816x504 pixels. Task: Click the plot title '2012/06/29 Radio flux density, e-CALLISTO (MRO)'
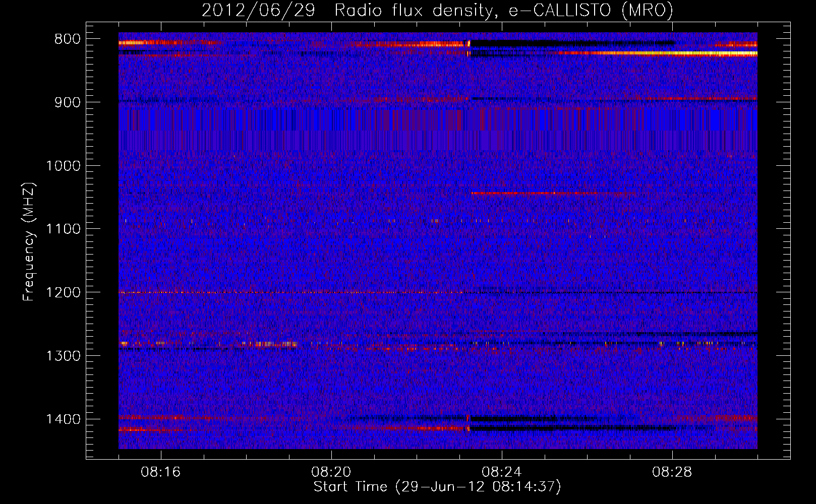coord(437,10)
